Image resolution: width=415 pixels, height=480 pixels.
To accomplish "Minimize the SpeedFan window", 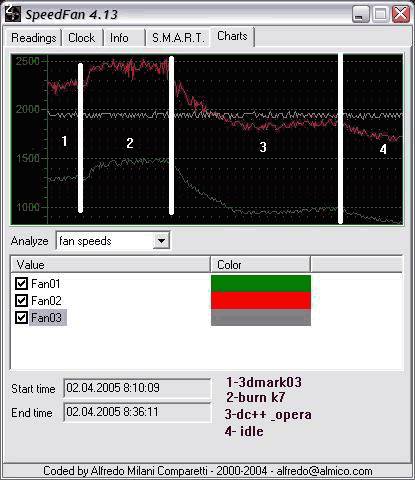I will coord(361,14).
